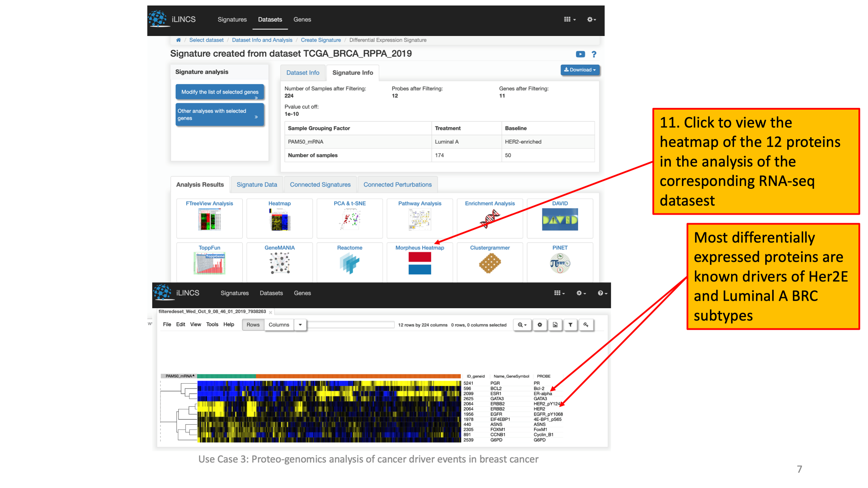Open the Reactome analysis icon
This screenshot has width=868, height=488.
tap(349, 263)
